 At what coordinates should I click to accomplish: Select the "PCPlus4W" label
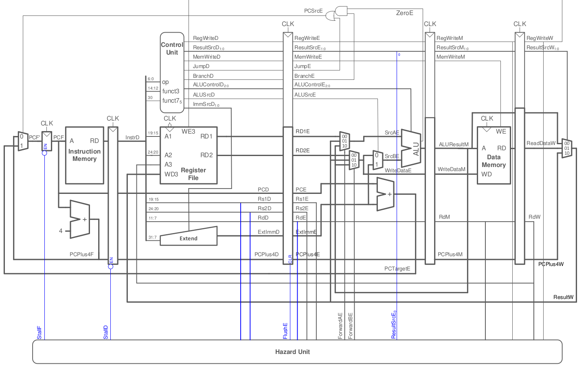(551, 264)
